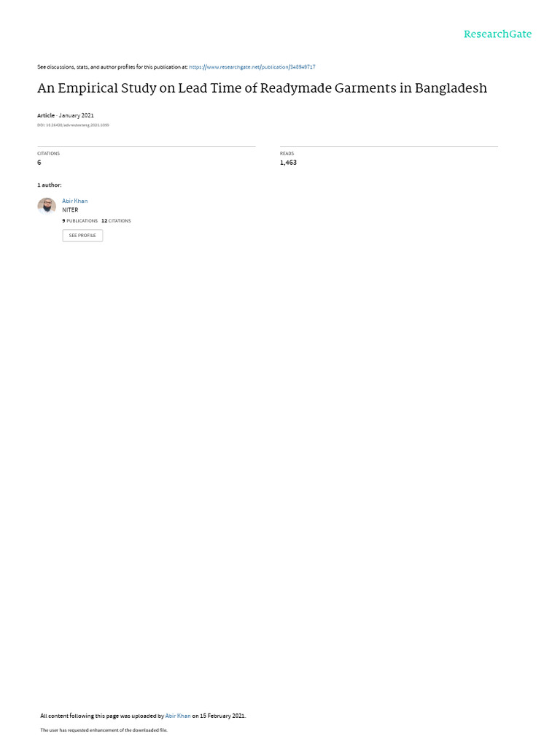Click the 15 February 2021 upload date
This screenshot has width=560, height=747.
point(222,716)
